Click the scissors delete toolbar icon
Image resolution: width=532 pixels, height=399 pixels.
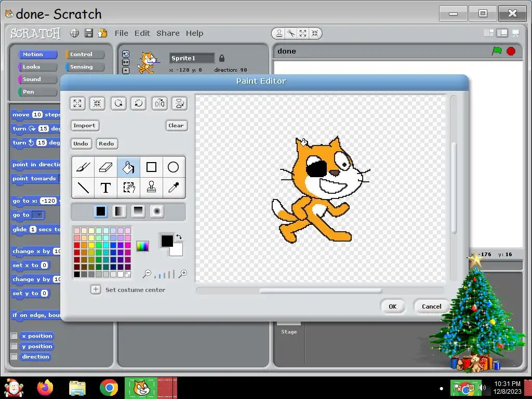point(291,33)
